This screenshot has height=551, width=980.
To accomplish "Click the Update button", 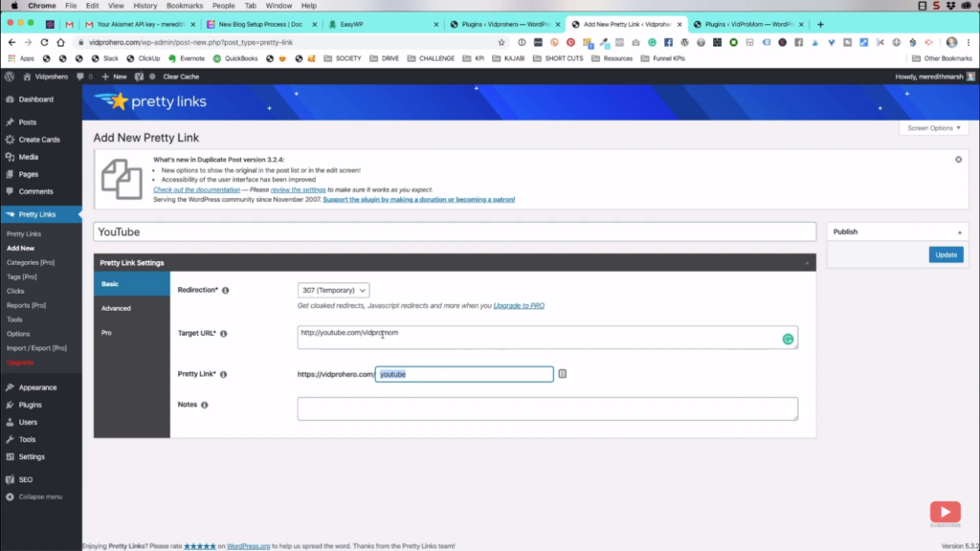I will (946, 254).
